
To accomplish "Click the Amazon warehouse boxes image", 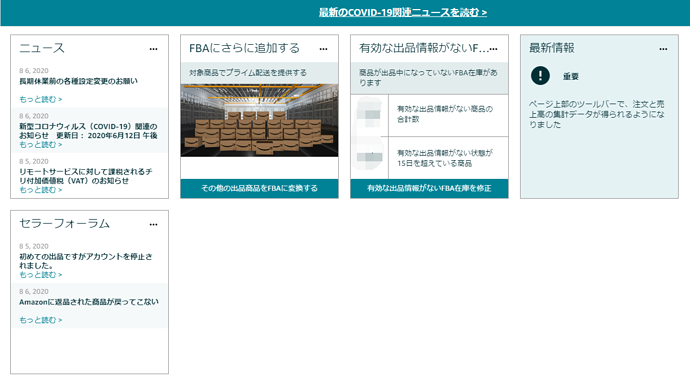I will coord(259,120).
